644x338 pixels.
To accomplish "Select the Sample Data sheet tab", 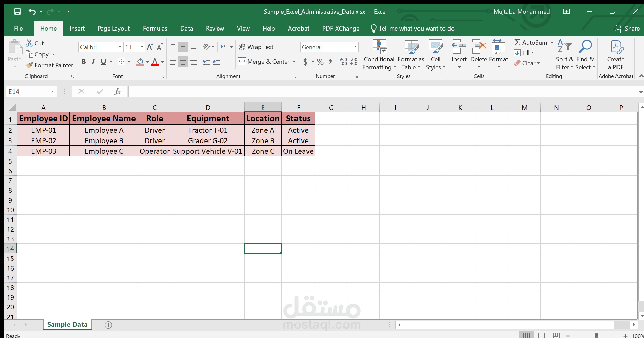I will 67,324.
